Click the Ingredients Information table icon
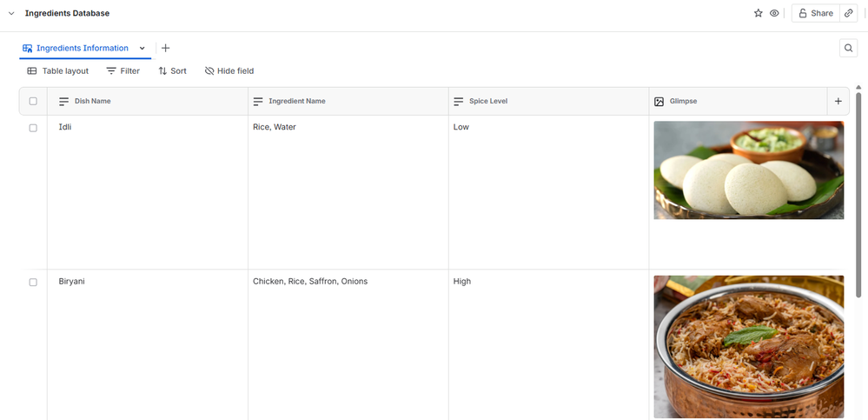This screenshot has height=420, width=868. 27,48
